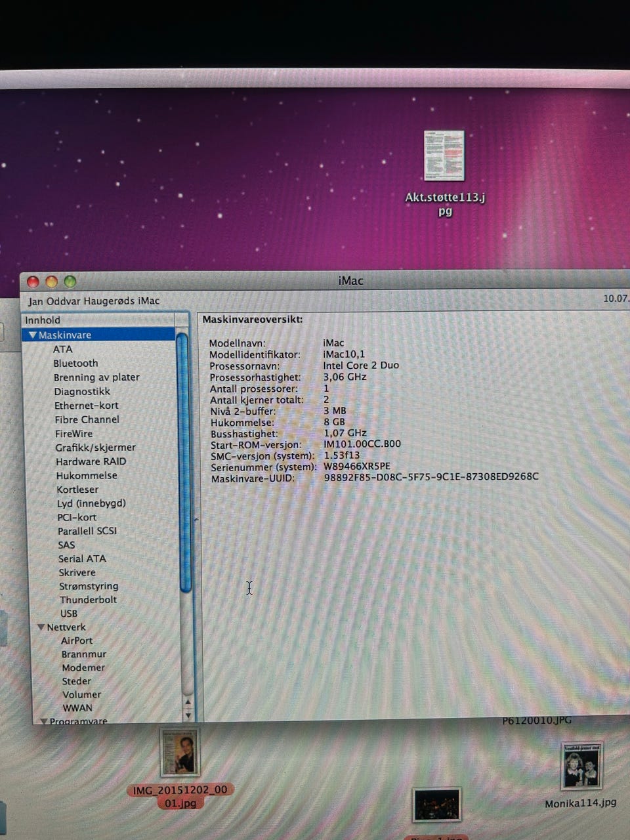Click the sidebar scroll down arrow
This screenshot has width=630, height=840.
pos(188,715)
